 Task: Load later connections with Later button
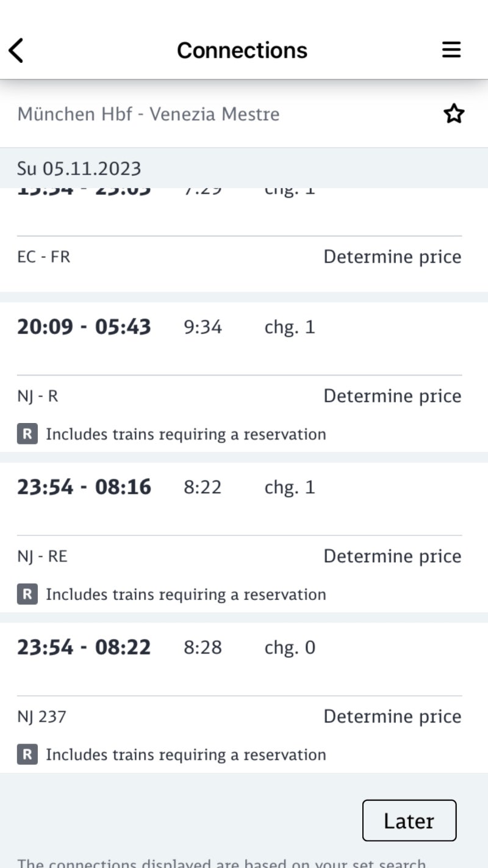pos(409,820)
